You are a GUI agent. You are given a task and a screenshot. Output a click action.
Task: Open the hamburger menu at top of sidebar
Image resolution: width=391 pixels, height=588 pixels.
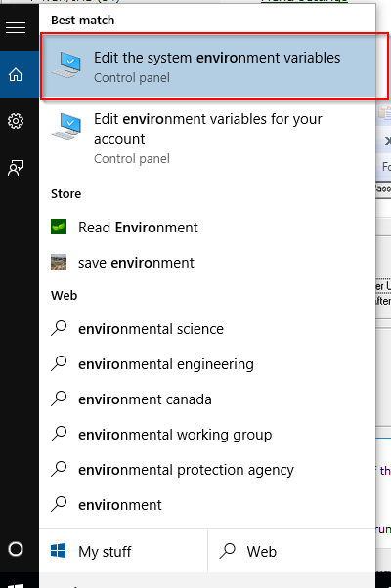(16, 27)
